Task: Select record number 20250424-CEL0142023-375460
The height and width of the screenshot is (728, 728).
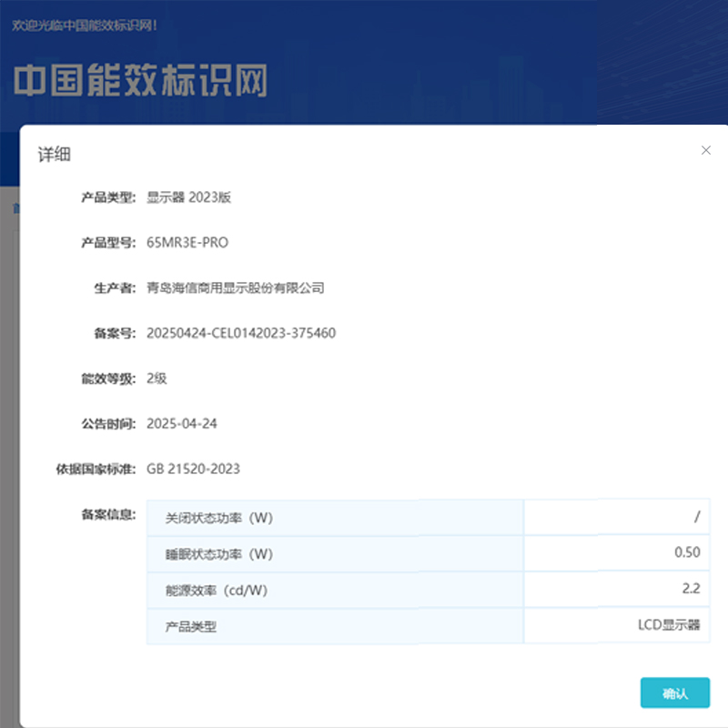Action: point(241,333)
